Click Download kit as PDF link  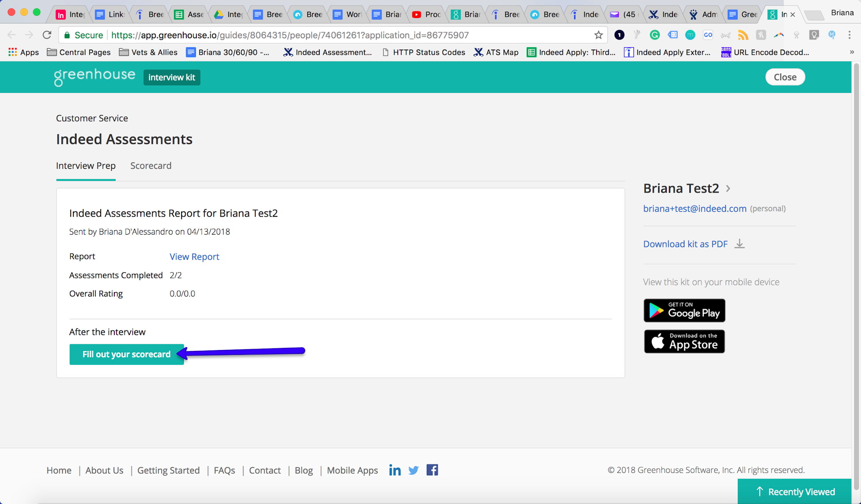[685, 244]
